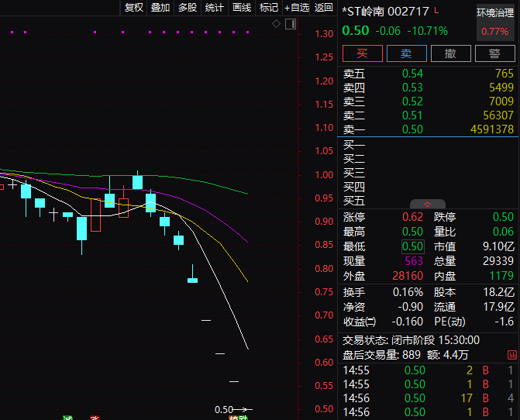Toggle the side panel layout icon
The height and width of the screenshot is (420, 520).
point(291,24)
